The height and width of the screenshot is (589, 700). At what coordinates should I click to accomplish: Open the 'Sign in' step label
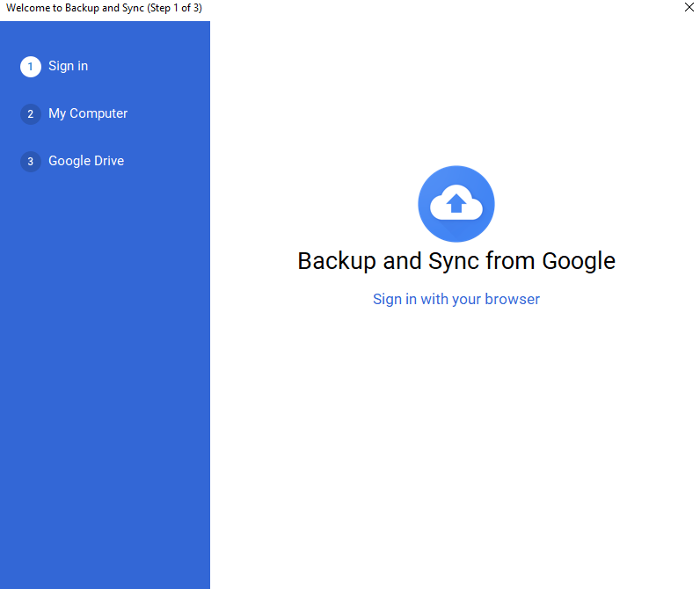pos(69,66)
